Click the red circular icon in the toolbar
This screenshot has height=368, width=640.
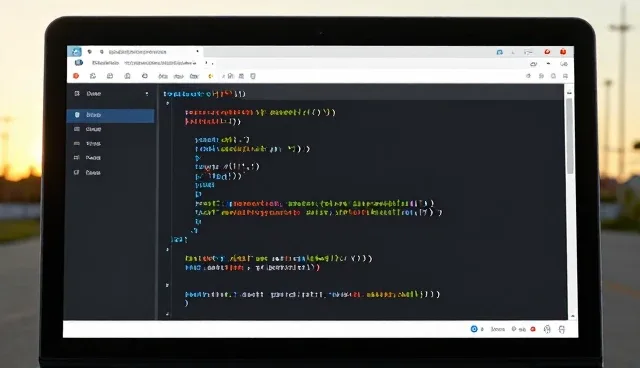click(x=76, y=76)
